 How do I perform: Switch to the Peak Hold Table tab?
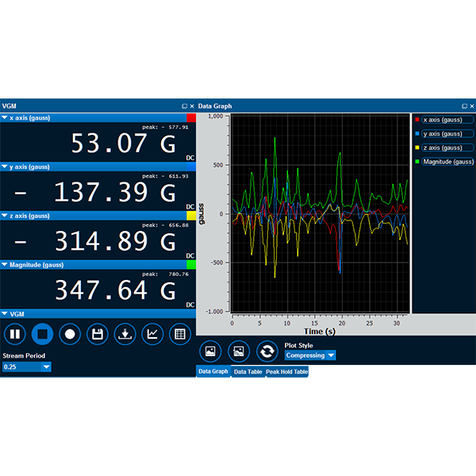point(286,372)
